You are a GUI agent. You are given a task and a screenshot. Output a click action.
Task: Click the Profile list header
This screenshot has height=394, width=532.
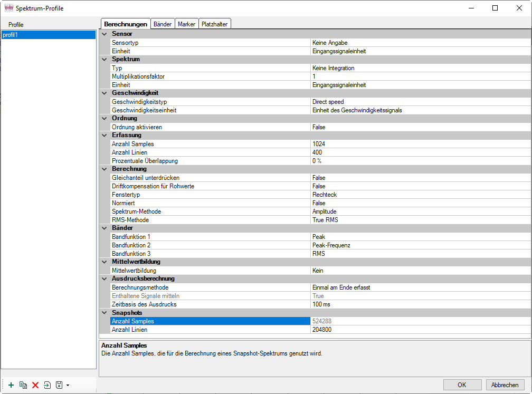(x=16, y=25)
